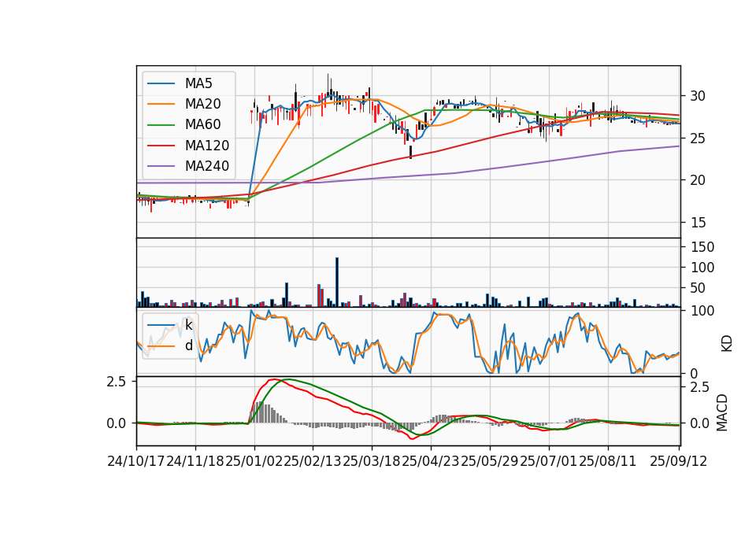Click the price axis value 20

(697, 181)
